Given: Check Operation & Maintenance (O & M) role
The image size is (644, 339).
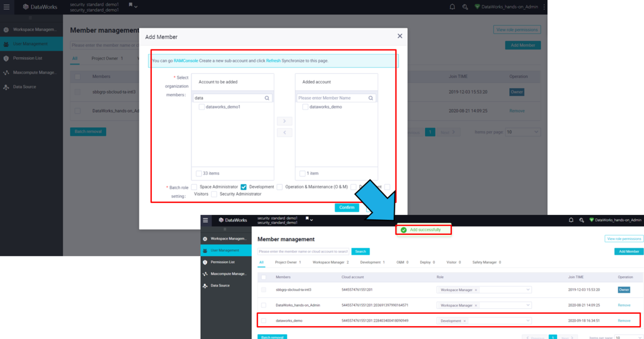Looking at the screenshot, I should point(280,187).
